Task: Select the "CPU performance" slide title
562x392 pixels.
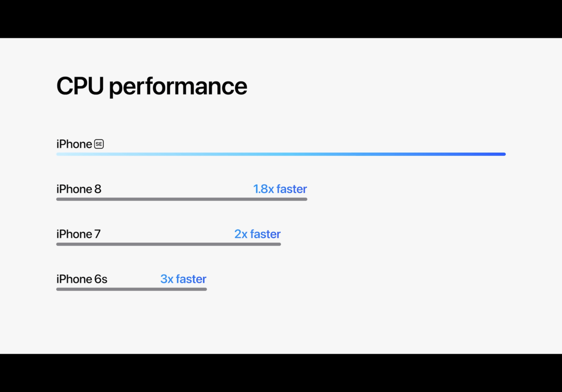Action: tap(152, 87)
